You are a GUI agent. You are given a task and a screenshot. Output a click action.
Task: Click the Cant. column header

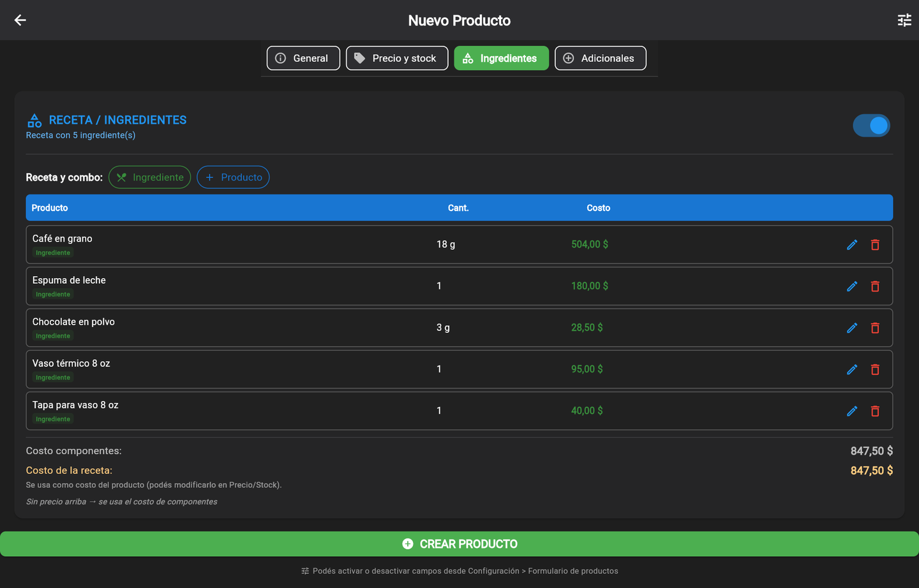point(458,208)
